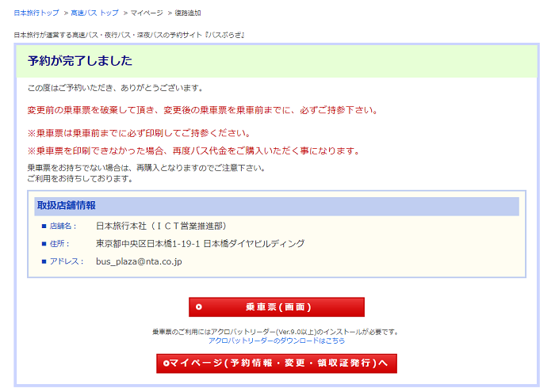555x392 pixels.
Task: Open アクロバットリーダーのダウンロードはこちら link
Action: click(277, 341)
